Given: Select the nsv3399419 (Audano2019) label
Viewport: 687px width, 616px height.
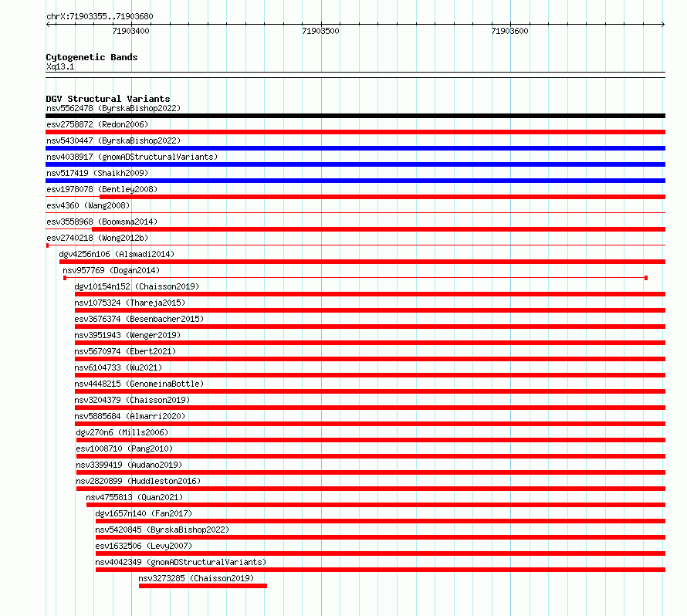Looking at the screenshot, I should [129, 465].
